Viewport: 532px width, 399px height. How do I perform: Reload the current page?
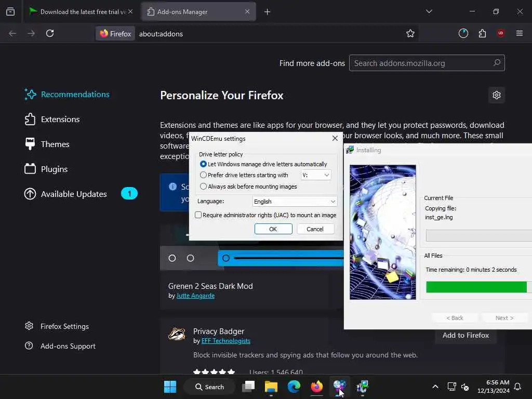50,33
